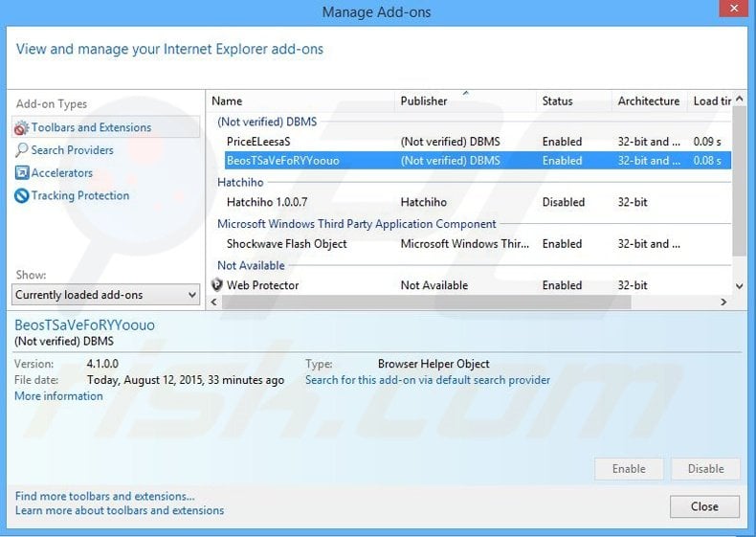Click the Microsoft Windows Thir... publisher cell
The image size is (756, 537).
[465, 244]
